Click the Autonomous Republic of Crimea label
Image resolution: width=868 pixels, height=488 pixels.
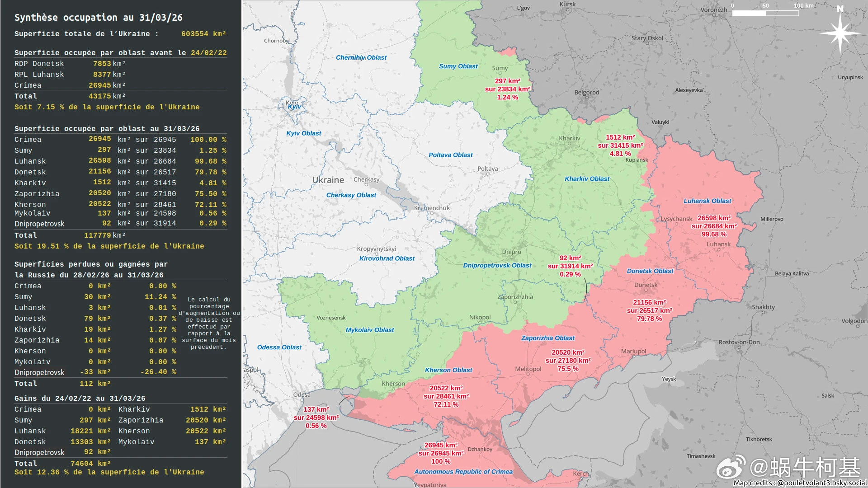coord(463,471)
